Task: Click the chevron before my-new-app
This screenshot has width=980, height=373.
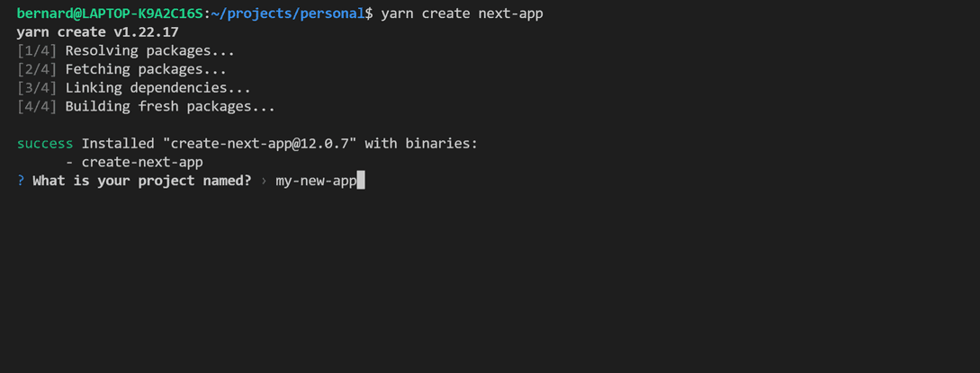Action: (264, 182)
